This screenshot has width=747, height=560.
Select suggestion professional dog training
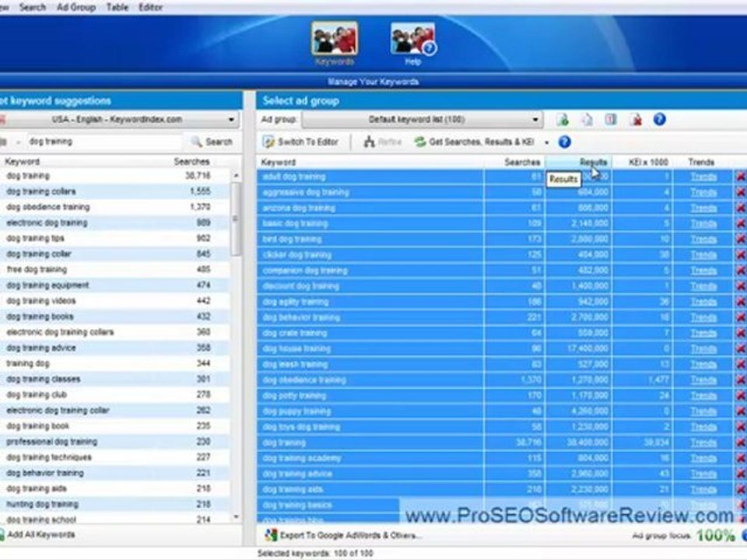pyautogui.click(x=115, y=442)
